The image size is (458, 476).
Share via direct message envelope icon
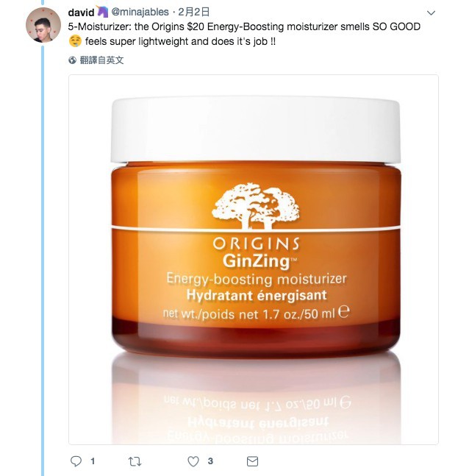click(x=252, y=461)
